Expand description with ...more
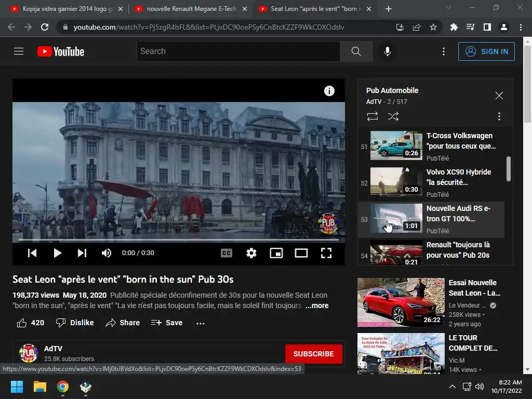This screenshot has height=399, width=532. (317, 305)
